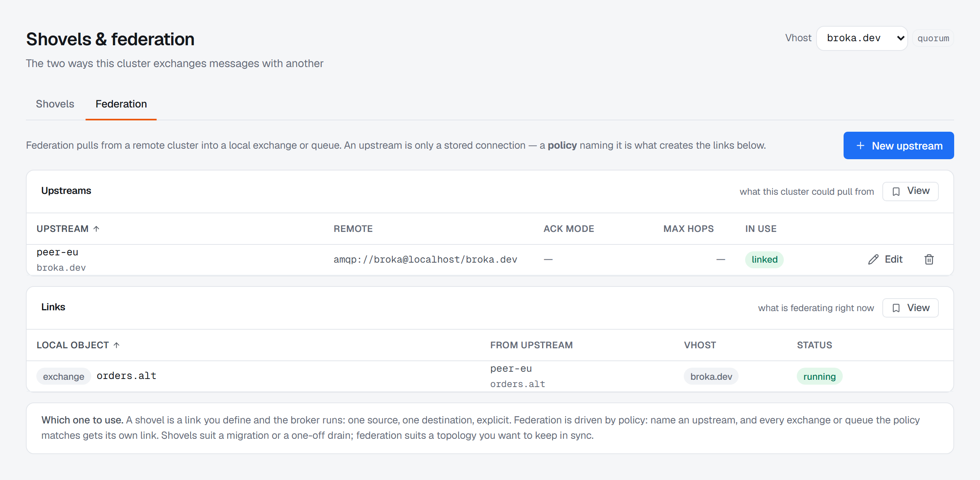Click the exchange type badge
This screenshot has width=980, height=480.
pos(64,377)
